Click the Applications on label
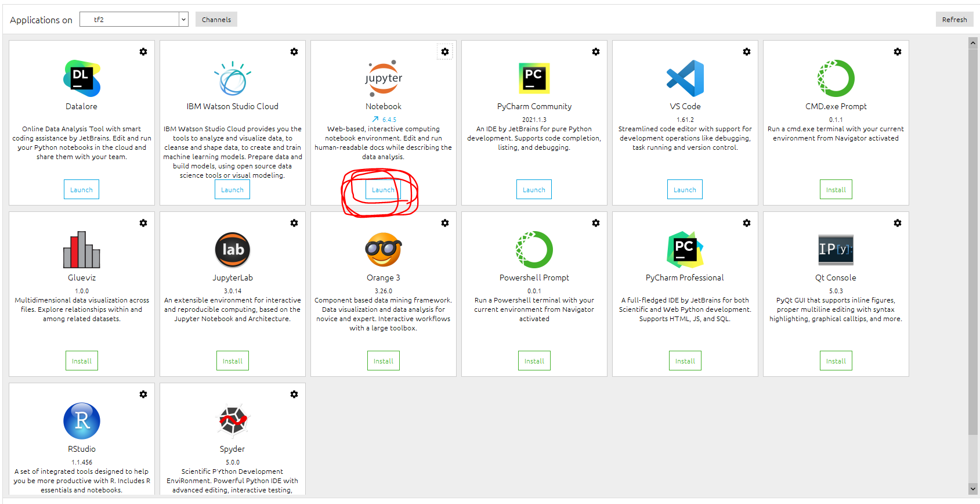This screenshot has width=980, height=504. (x=41, y=20)
